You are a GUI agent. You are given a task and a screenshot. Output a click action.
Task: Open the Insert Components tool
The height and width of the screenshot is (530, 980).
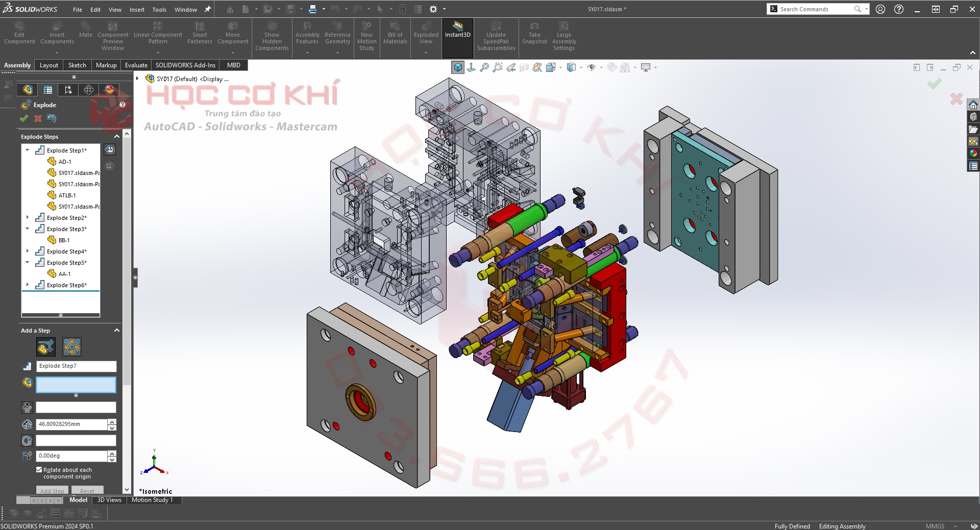[x=57, y=34]
